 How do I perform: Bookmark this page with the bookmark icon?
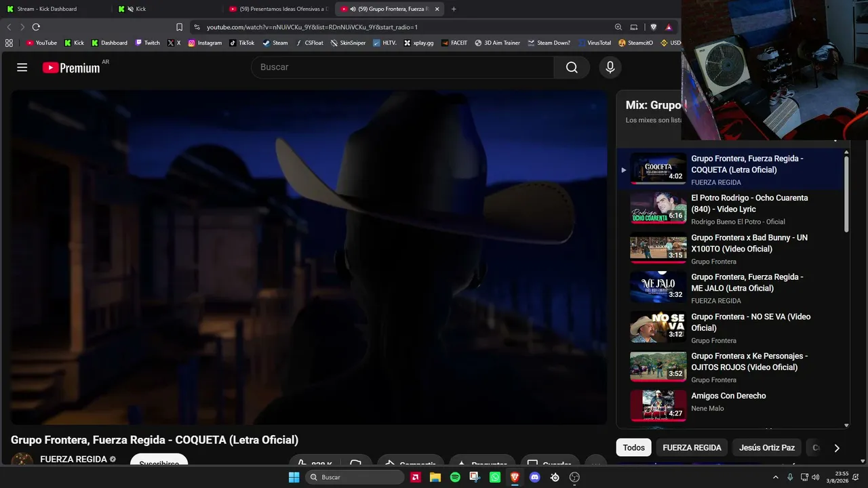(x=179, y=27)
